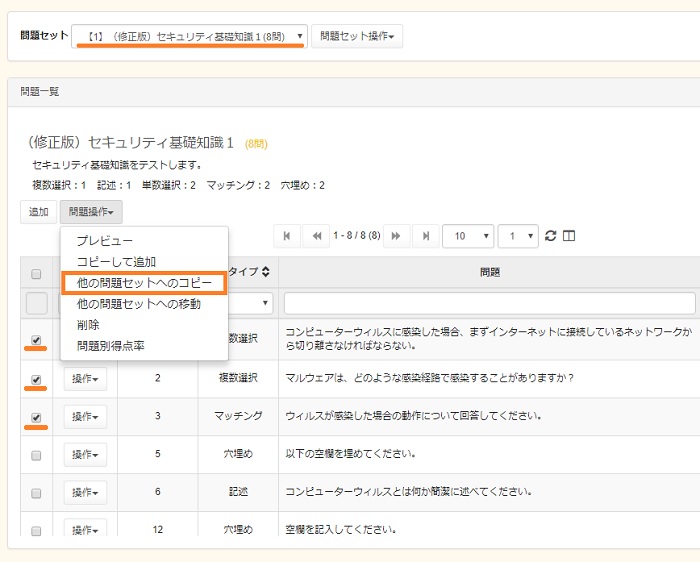Toggle the select-all checkbox in table header
700x562 pixels.
tap(36, 274)
